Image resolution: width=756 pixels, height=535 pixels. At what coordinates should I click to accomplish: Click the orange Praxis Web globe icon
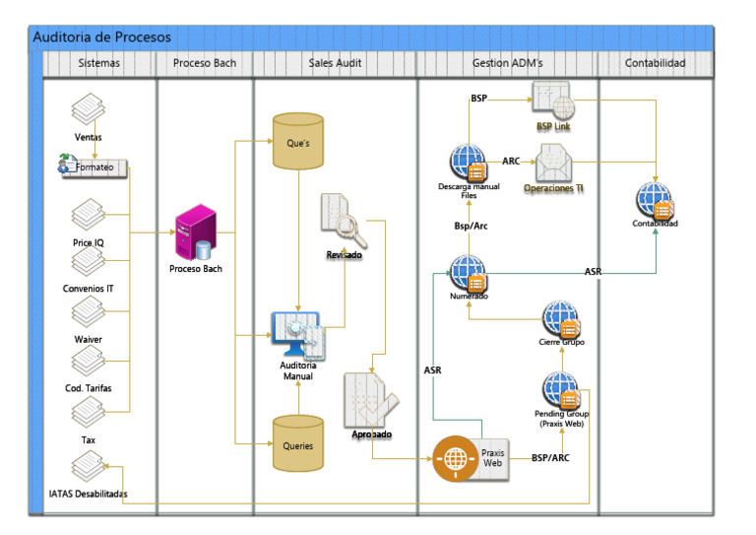pos(455,459)
